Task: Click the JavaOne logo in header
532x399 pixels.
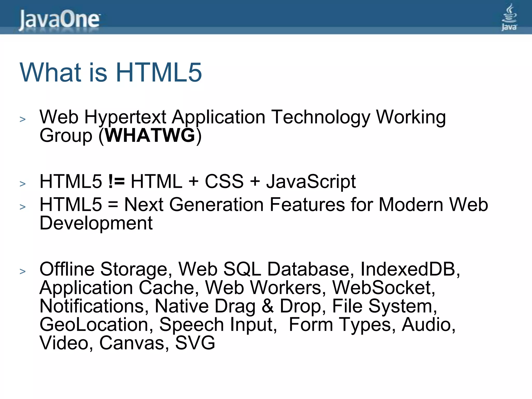Action: (59, 20)
